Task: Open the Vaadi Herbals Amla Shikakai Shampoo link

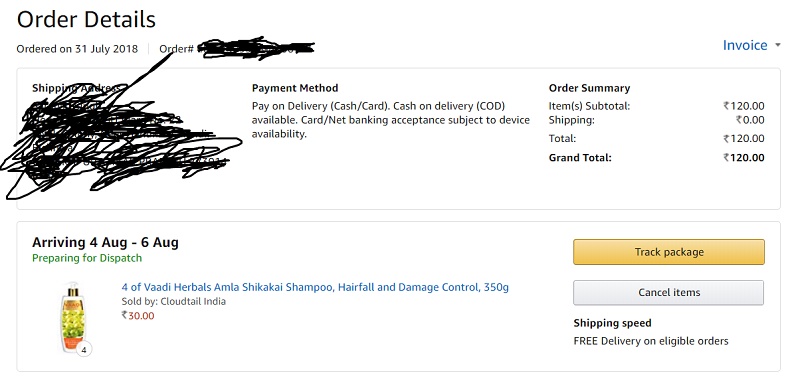Action: click(x=315, y=287)
